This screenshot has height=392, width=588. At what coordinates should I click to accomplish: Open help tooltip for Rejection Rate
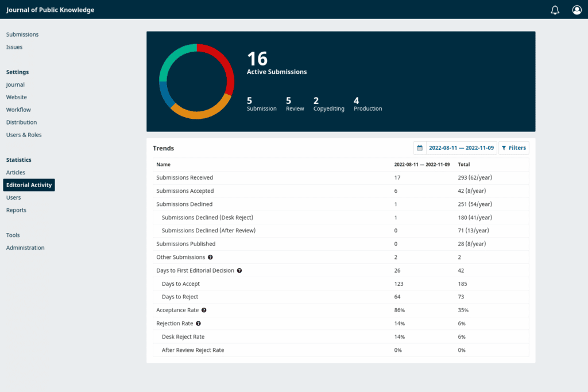coord(198,323)
